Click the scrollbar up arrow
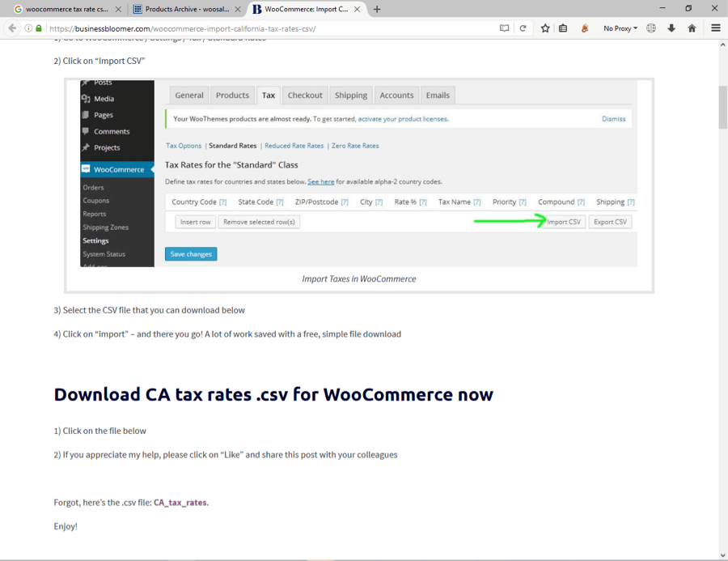728x561 pixels. click(723, 45)
